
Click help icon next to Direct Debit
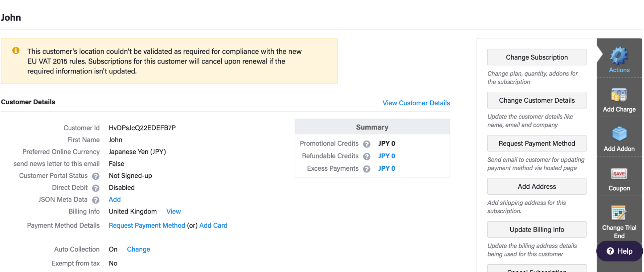coord(96,188)
